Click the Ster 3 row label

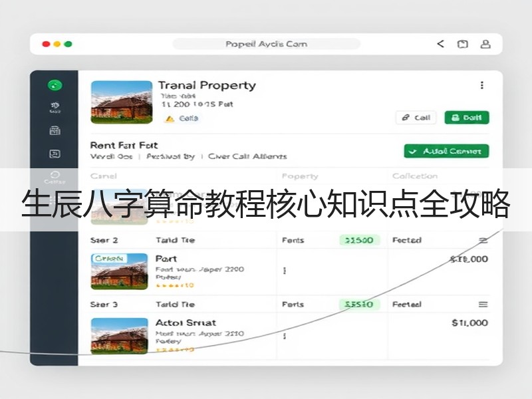104,305
